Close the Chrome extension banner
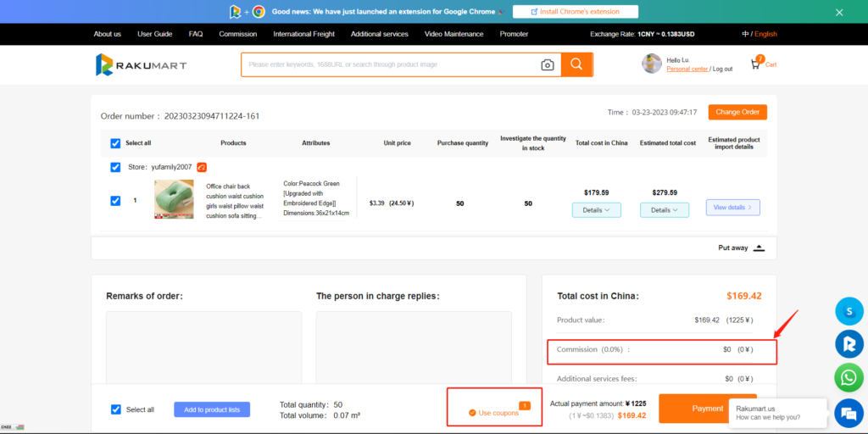Image resolution: width=868 pixels, height=434 pixels. coord(839,12)
